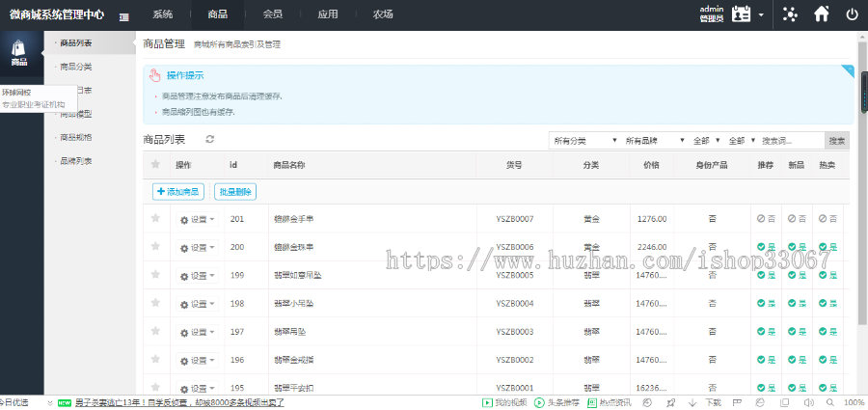
Task: Toggle 新品 status for product 201
Action: (798, 219)
